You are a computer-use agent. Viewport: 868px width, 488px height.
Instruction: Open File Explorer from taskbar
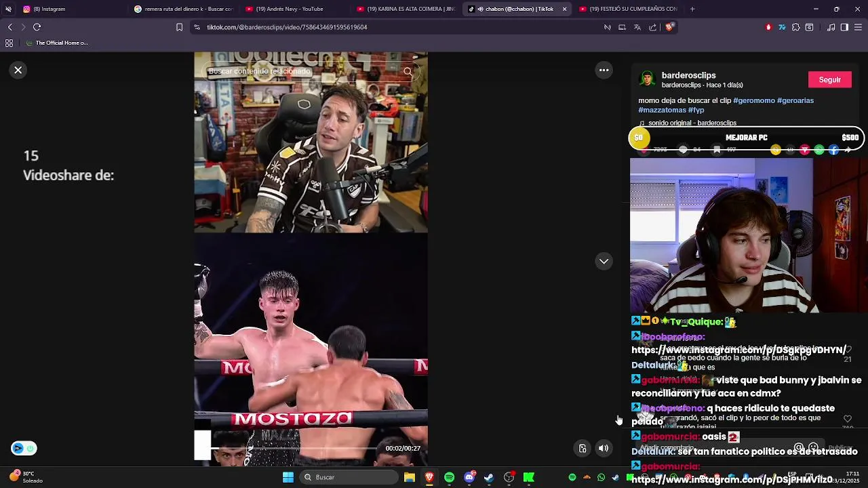(x=410, y=477)
